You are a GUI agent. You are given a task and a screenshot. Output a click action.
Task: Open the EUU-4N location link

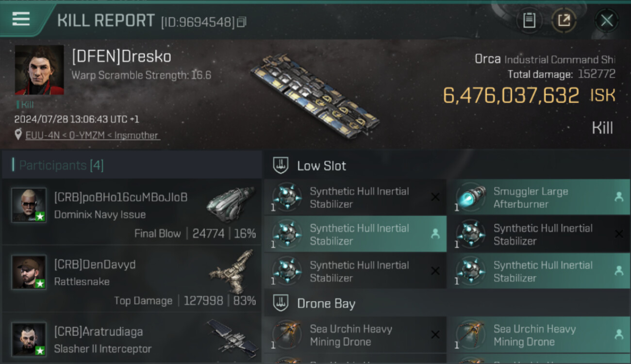pos(92,135)
